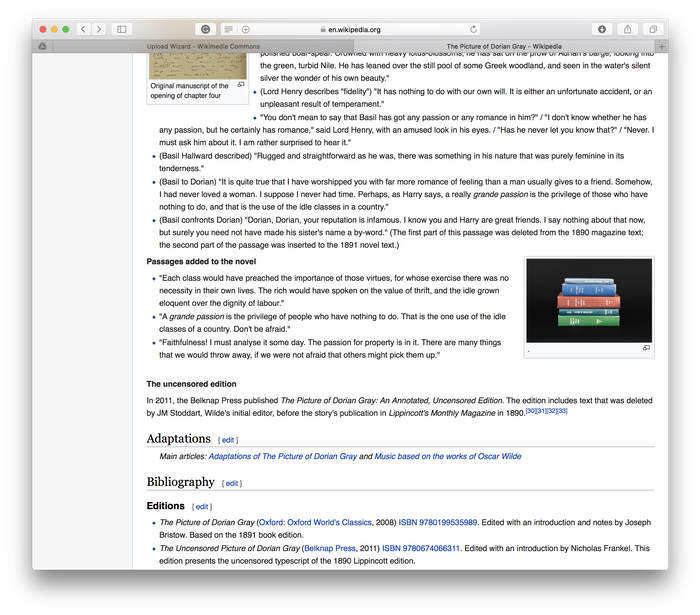Click the pinned Google Drive tab icon
Screen dimensions: 700x615
tap(42, 46)
